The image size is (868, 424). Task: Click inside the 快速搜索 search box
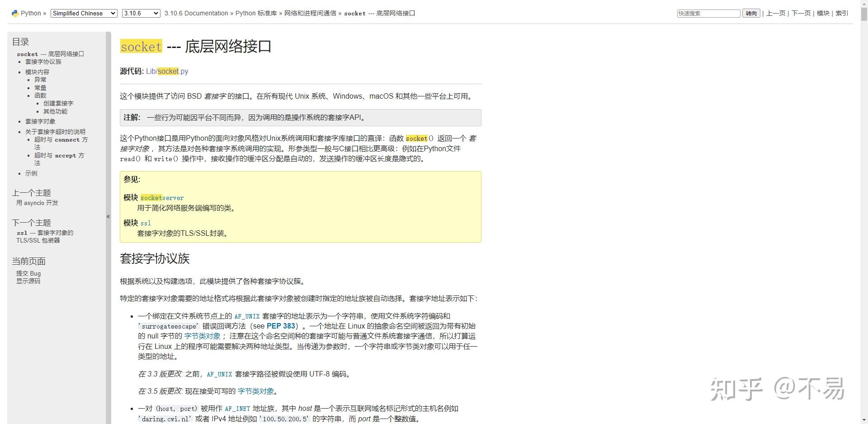[708, 14]
